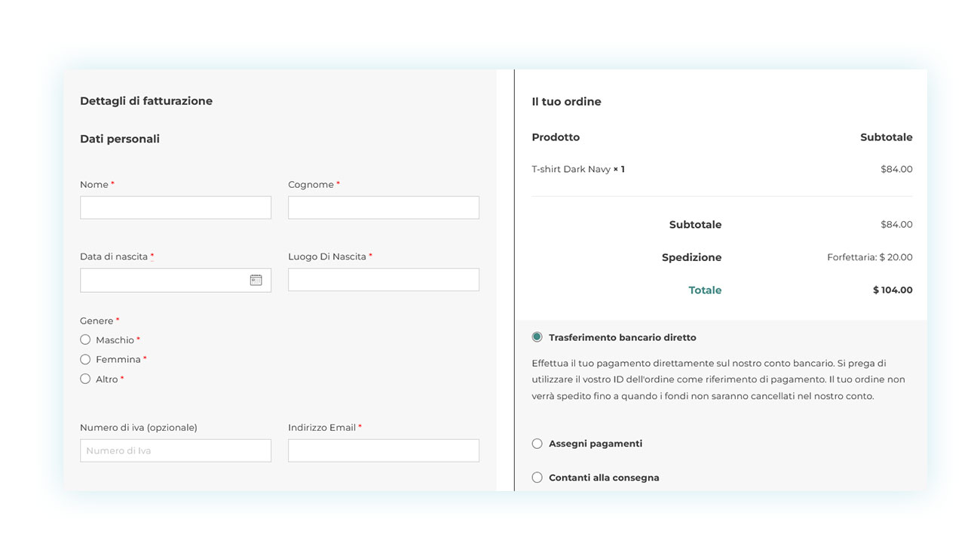The image size is (980, 559).
Task: Choose the Femmina gender option
Action: point(85,360)
